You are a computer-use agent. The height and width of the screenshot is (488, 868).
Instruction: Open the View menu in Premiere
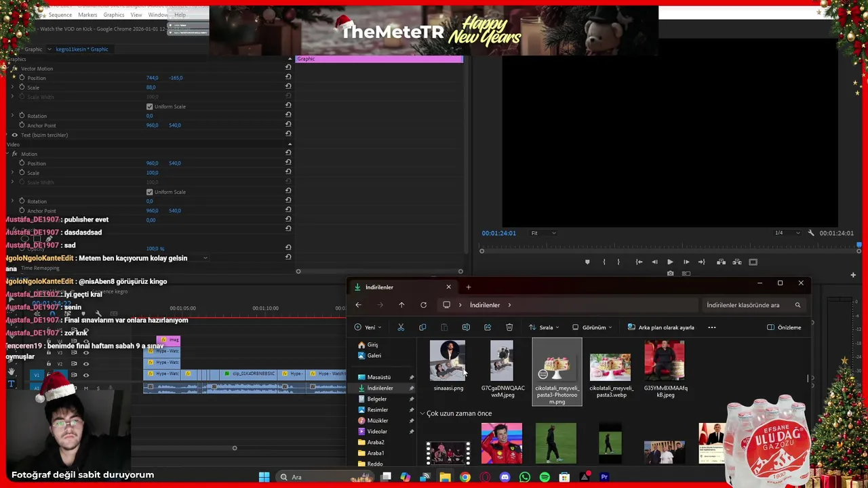[x=136, y=15]
